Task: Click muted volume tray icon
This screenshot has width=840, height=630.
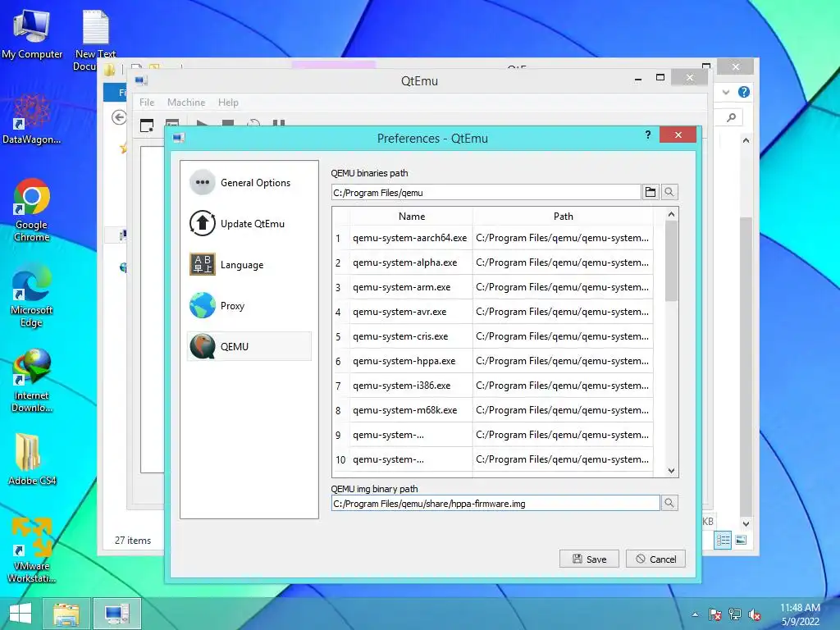Action: point(755,614)
